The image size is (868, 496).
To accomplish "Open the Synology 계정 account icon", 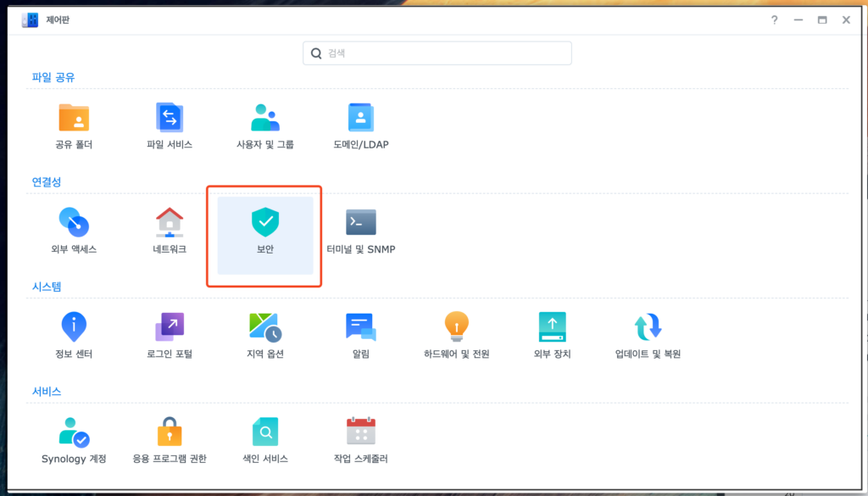I will click(74, 432).
